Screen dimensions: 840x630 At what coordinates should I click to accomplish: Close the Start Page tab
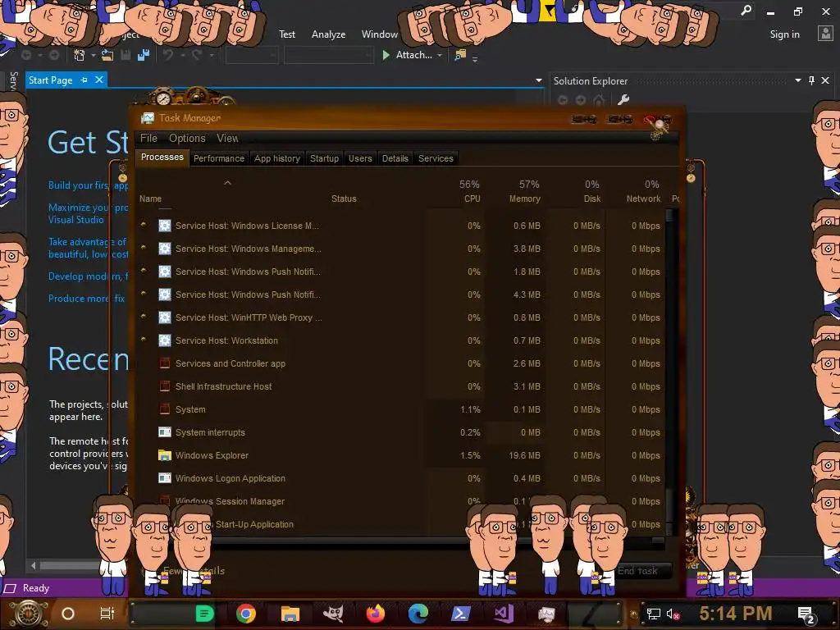pos(99,80)
